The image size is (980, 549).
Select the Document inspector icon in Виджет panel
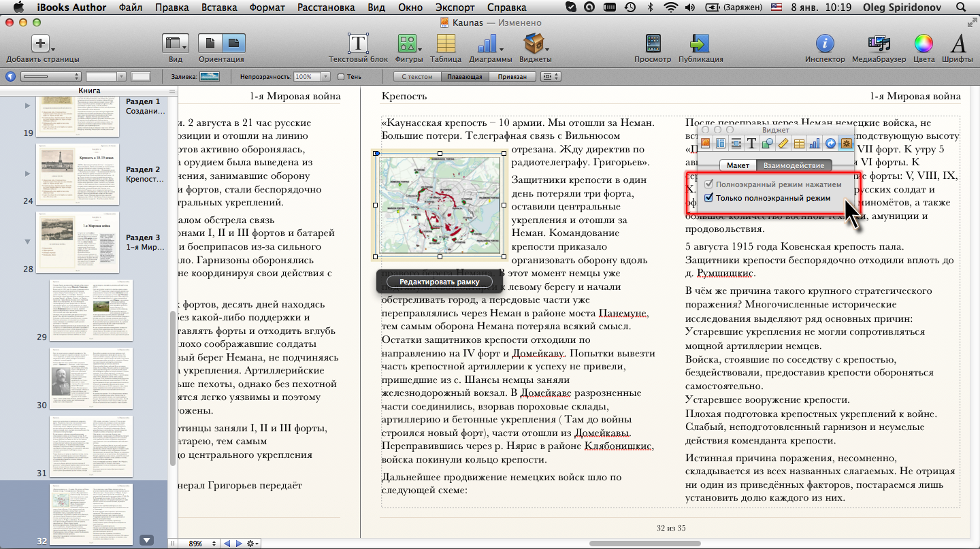pyautogui.click(x=706, y=144)
